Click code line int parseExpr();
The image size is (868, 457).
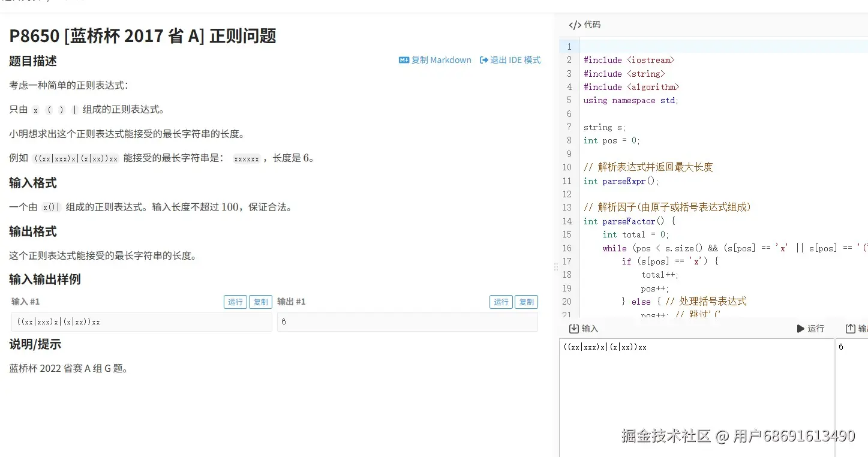[x=621, y=181]
